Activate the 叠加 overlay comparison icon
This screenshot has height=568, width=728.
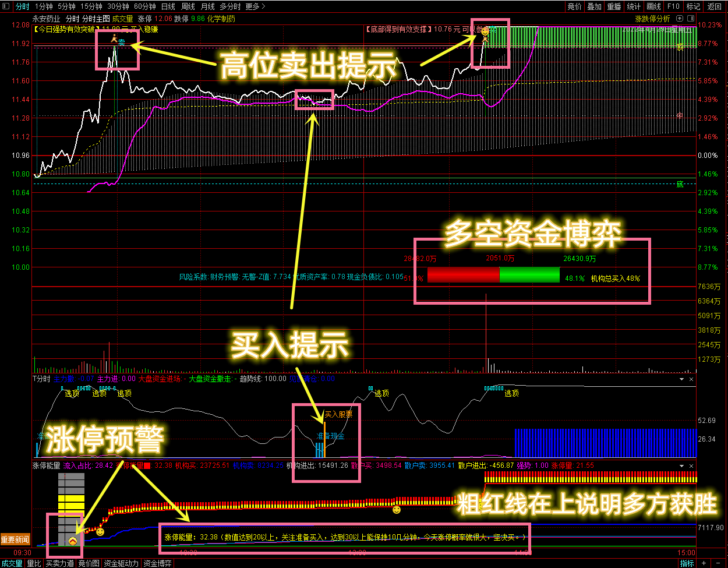(594, 6)
